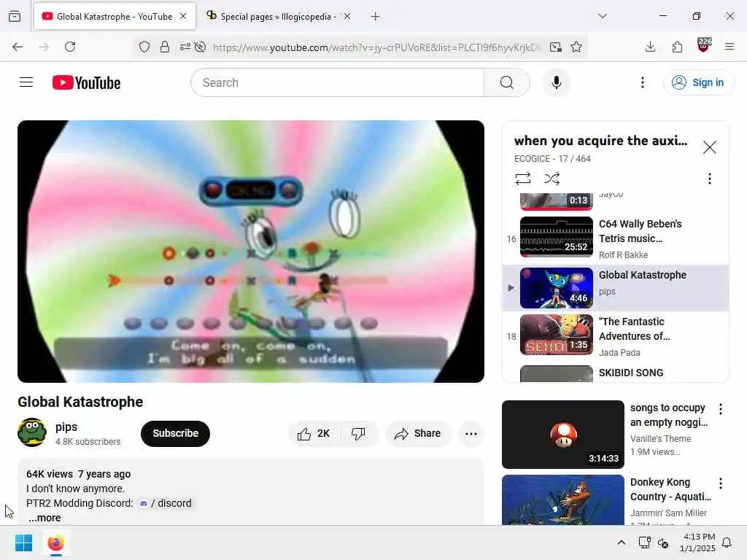This screenshot has width=747, height=560.
Task: Close the playlist panel
Action: point(709,147)
